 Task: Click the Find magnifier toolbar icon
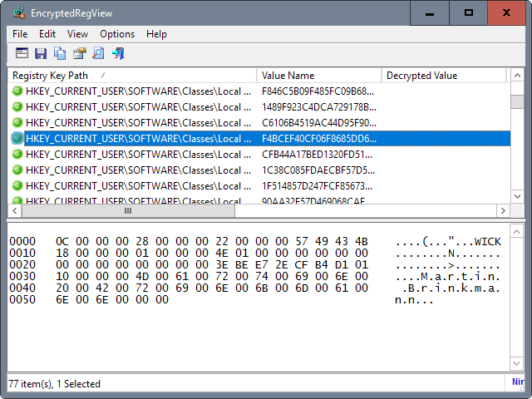pyautogui.click(x=98, y=53)
